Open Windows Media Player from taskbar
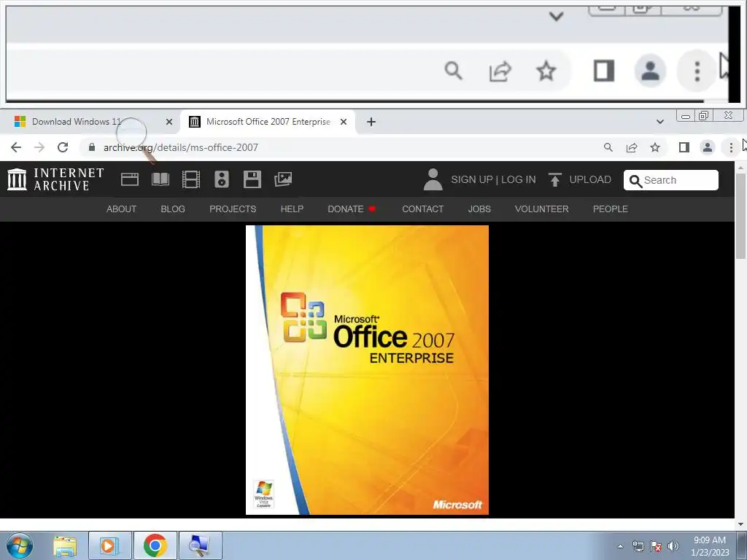Image resolution: width=747 pixels, height=560 pixels. (109, 546)
